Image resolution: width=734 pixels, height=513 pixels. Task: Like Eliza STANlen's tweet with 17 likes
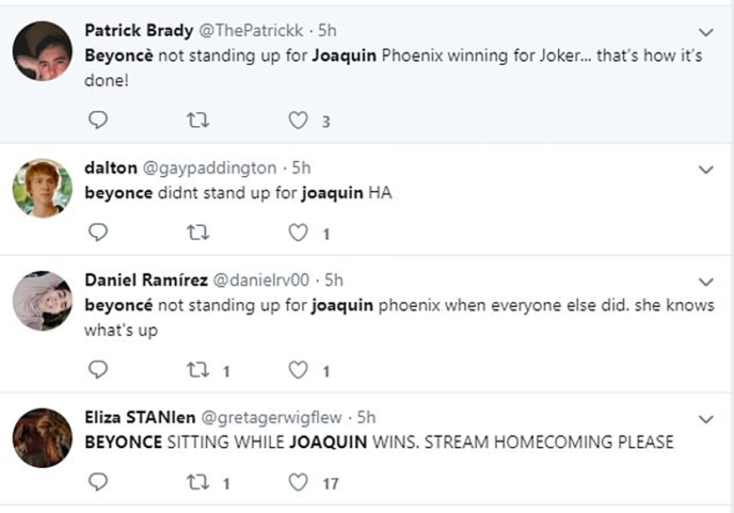coord(297,483)
